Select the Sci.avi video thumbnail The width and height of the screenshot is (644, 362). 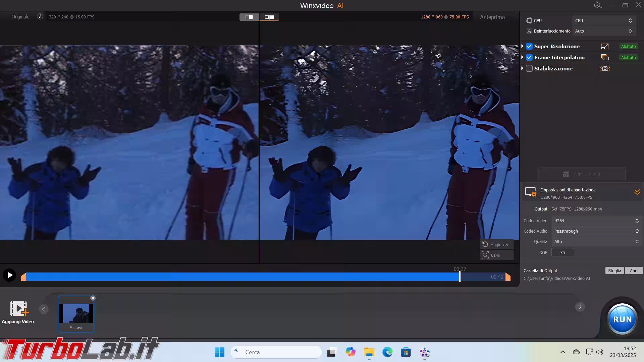(x=76, y=313)
